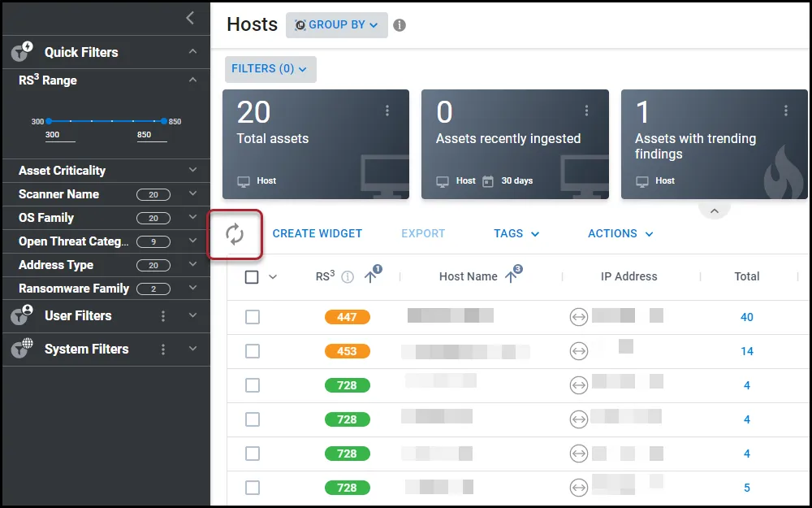Click the Host Name column header text
This screenshot has width=812, height=508.
pos(469,277)
